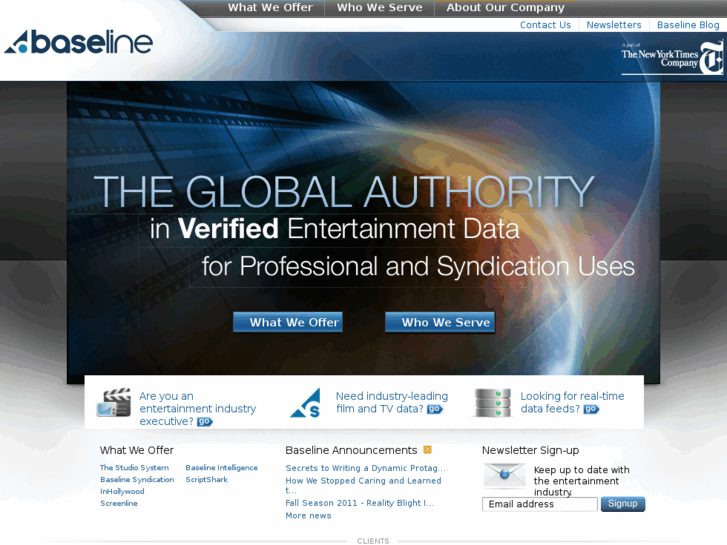The width and height of the screenshot is (727, 545).
Task: Open 'Looking for real-time data feeds?' link
Action: (572, 402)
